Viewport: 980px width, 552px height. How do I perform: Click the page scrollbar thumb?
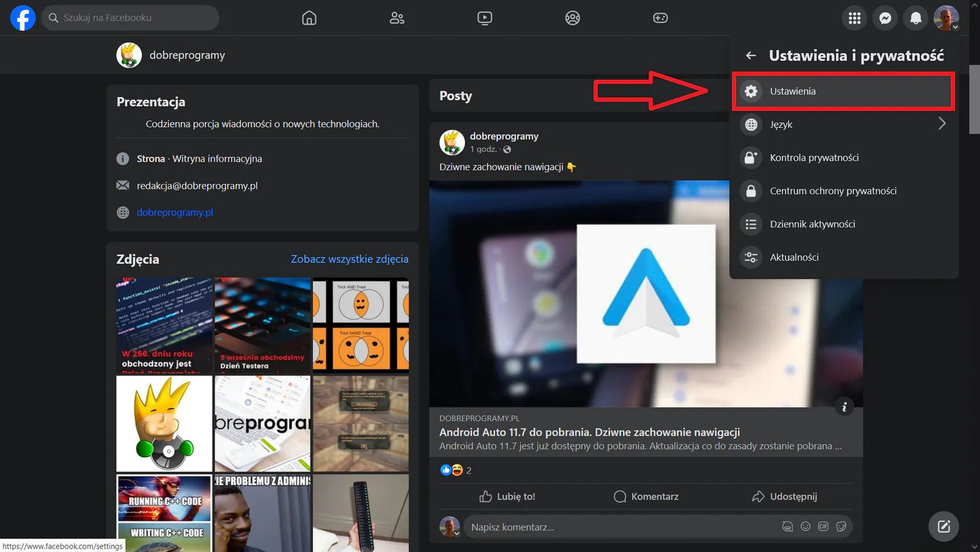[974, 99]
